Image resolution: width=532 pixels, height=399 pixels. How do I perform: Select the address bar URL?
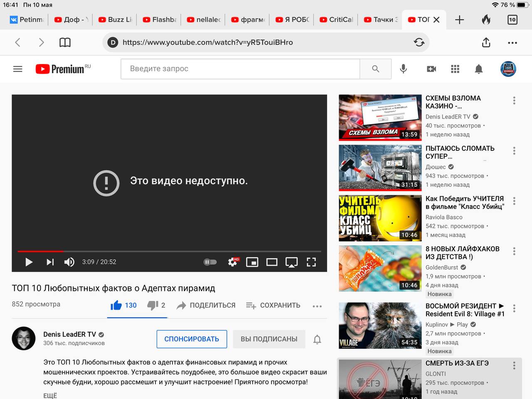point(208,42)
